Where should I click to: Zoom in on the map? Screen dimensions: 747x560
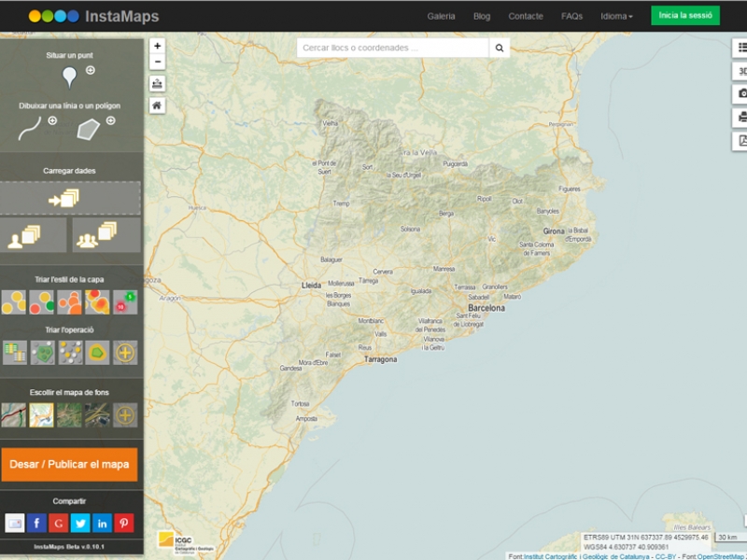(x=157, y=46)
